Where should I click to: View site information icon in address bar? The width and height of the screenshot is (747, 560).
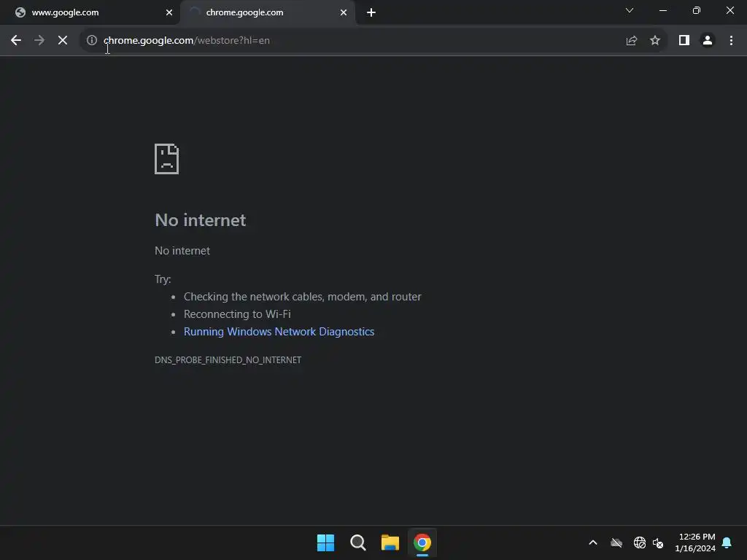[92, 41]
